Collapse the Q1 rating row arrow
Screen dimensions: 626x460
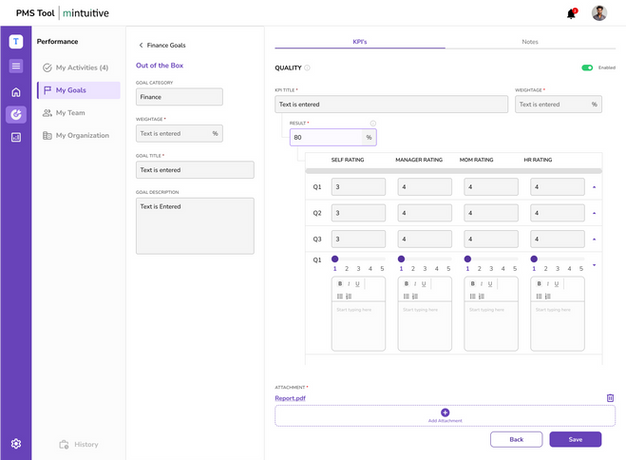pyautogui.click(x=595, y=187)
